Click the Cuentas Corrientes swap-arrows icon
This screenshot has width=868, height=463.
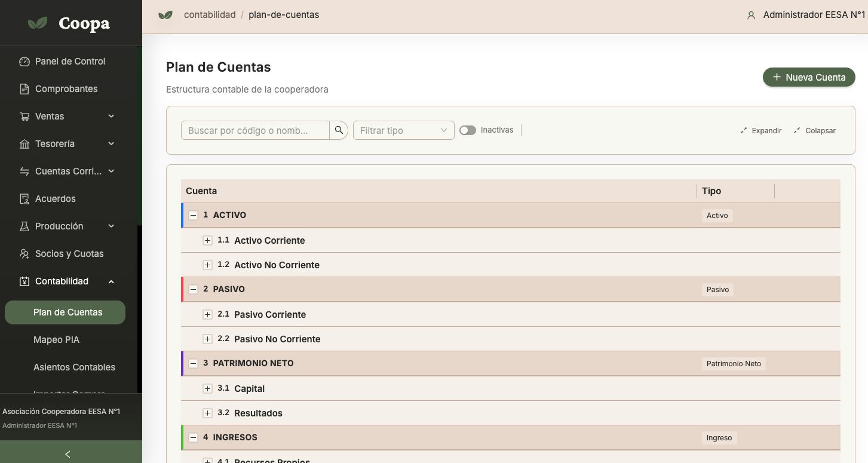tap(24, 171)
